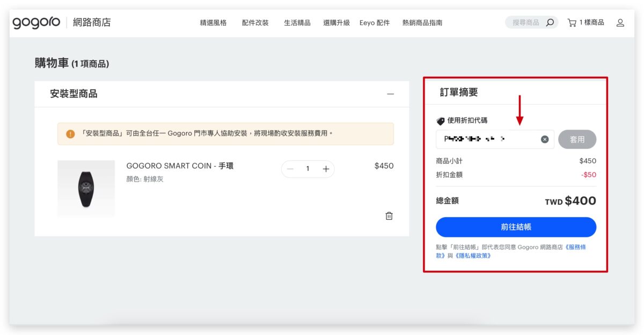Open the 熱銷商品指南 menu
The image size is (644, 335).
tap(422, 23)
